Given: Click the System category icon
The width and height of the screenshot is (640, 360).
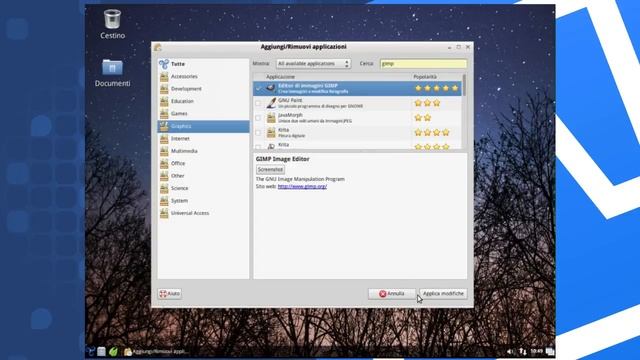Looking at the screenshot, I should 164,201.
